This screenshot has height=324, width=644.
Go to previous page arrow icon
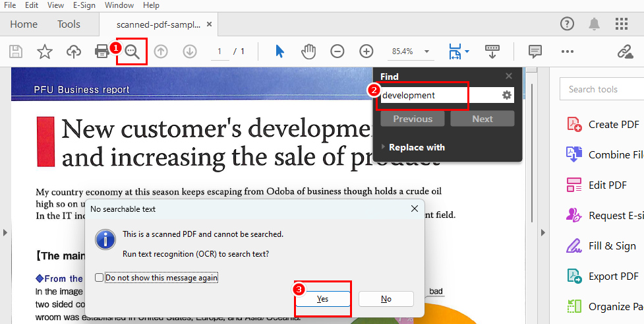click(x=161, y=51)
